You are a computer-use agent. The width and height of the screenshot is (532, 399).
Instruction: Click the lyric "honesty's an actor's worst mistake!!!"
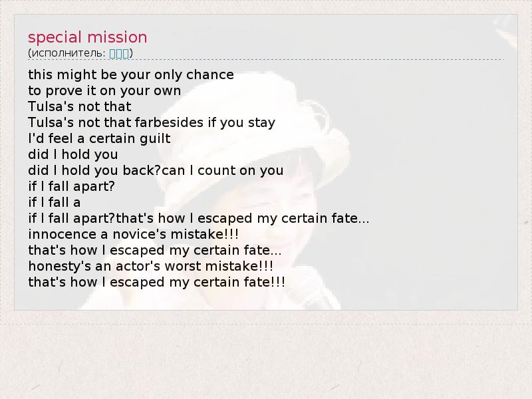[151, 266]
